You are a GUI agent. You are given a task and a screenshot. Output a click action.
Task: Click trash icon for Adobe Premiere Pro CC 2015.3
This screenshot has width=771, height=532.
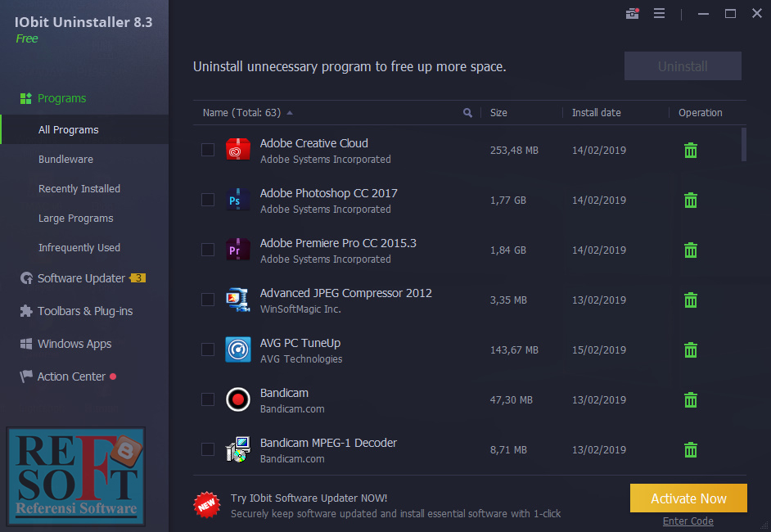tap(690, 250)
